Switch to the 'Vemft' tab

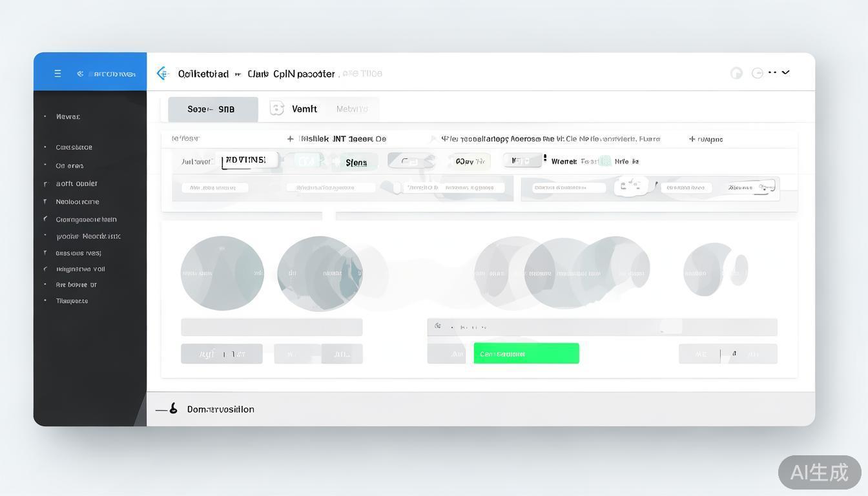click(x=304, y=108)
